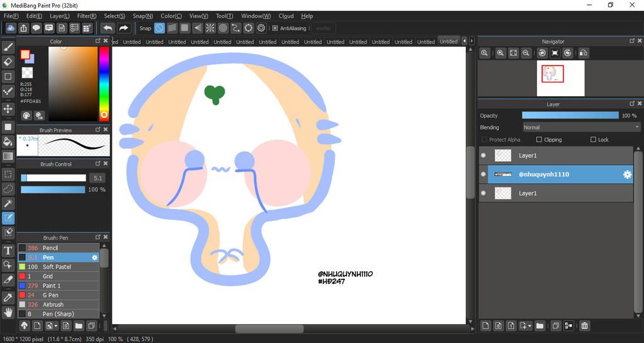Switch to the last Untitled tab

click(x=448, y=42)
